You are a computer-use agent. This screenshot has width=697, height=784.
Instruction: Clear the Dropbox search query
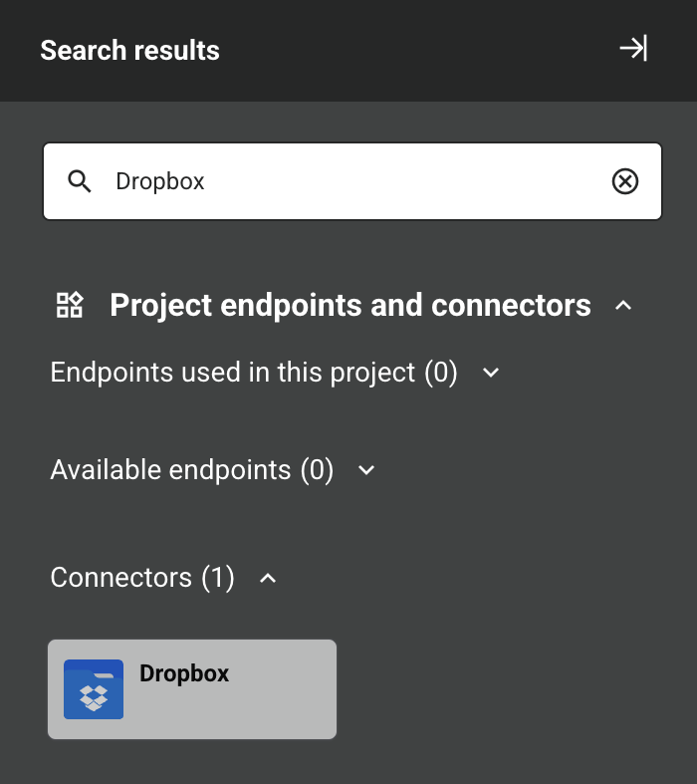click(624, 181)
